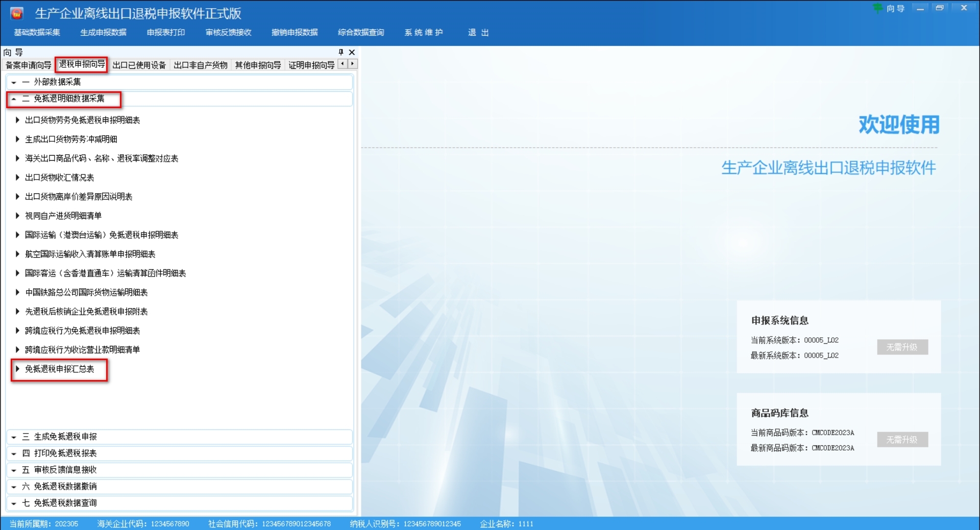Collapse 二 免抵退明细数据采集 section
The height and width of the screenshot is (530, 980).
pyautogui.click(x=14, y=99)
